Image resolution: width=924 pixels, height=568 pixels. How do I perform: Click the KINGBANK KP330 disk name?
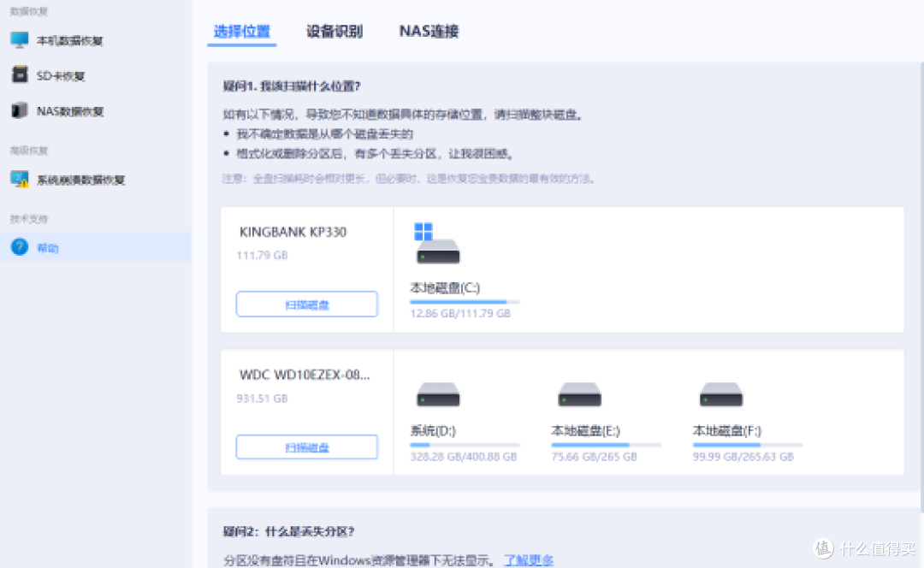(x=293, y=232)
